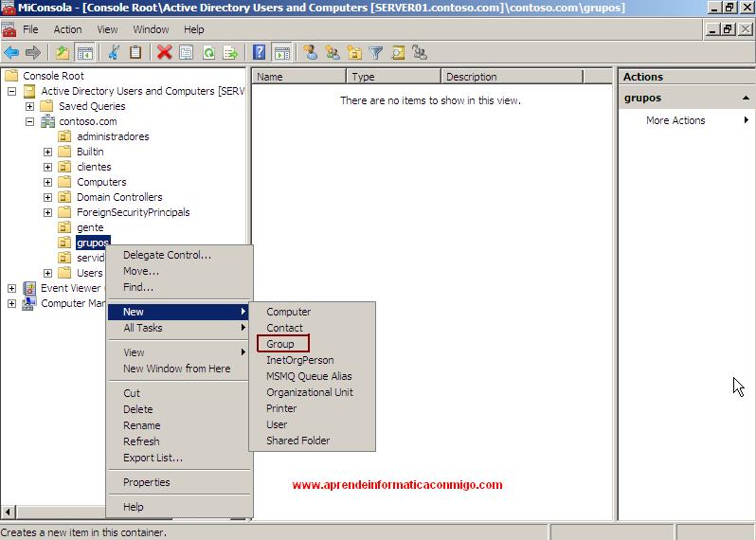
Task: Expand the Event Viewer node
Action: 11,288
